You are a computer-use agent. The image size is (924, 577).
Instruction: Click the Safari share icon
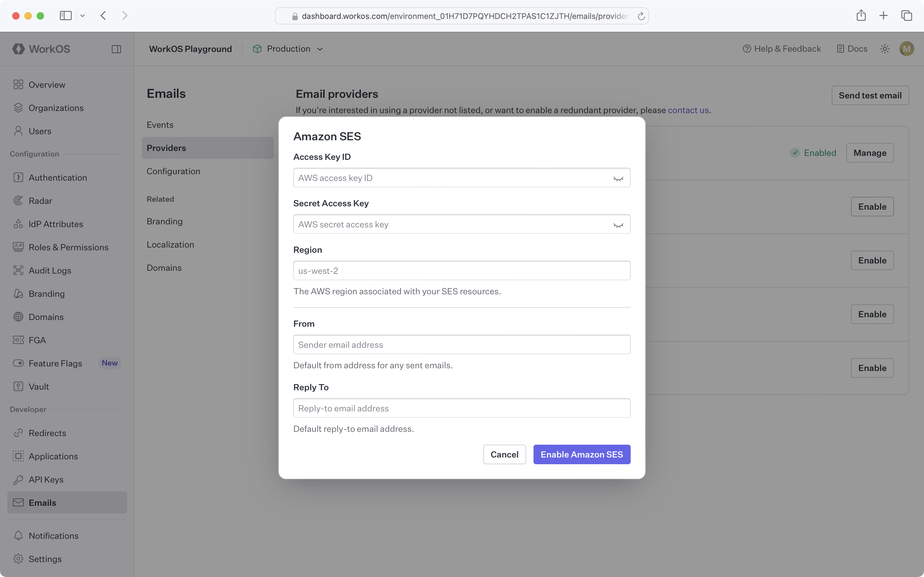(x=861, y=16)
